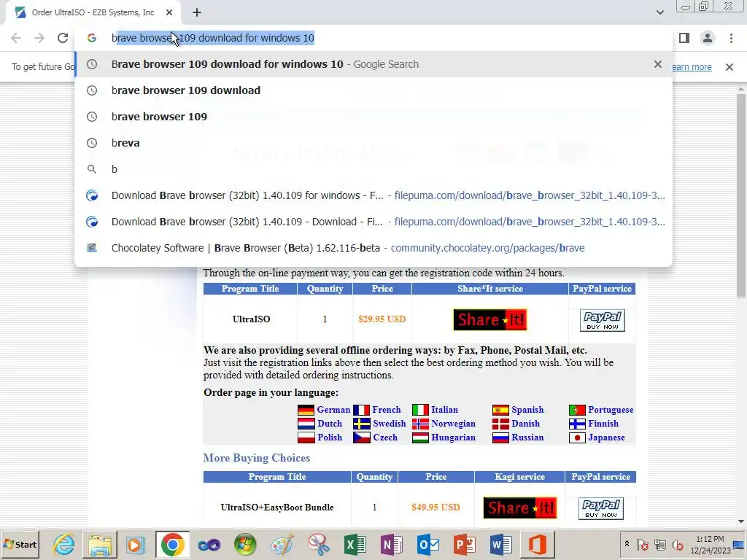
Task: Open the infobar 'Learn more' link
Action: coord(692,66)
